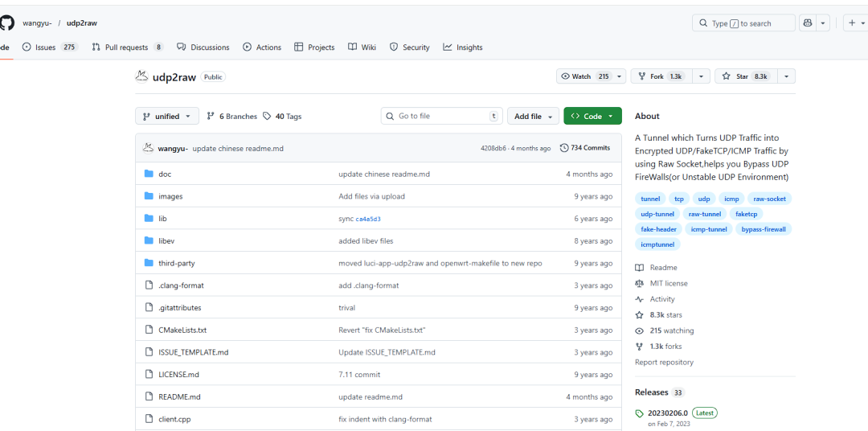Open client.cpp file

click(174, 419)
